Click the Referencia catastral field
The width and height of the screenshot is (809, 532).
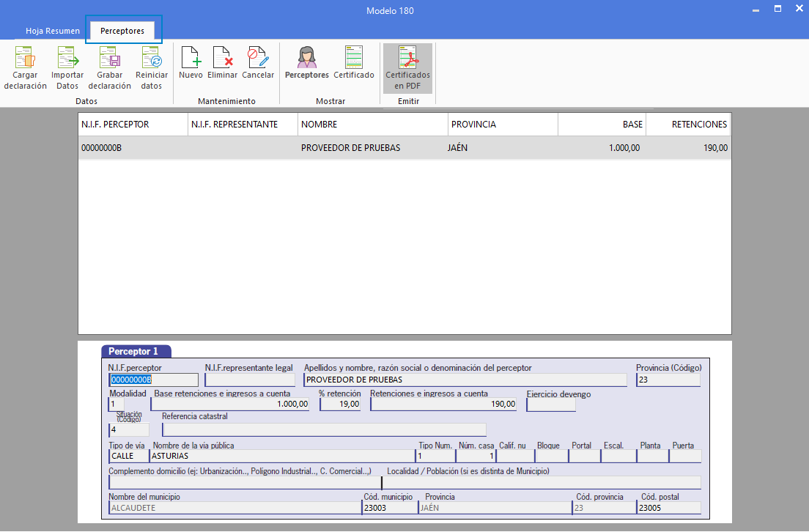[324, 429]
